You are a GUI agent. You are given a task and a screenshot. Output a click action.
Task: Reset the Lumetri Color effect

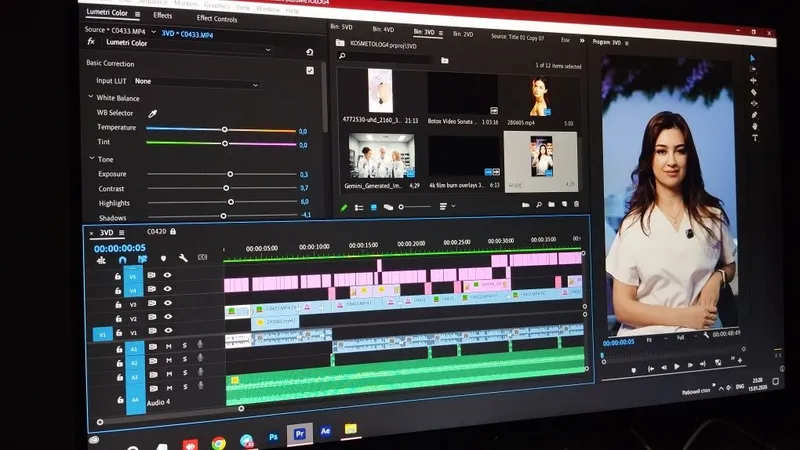tap(309, 52)
